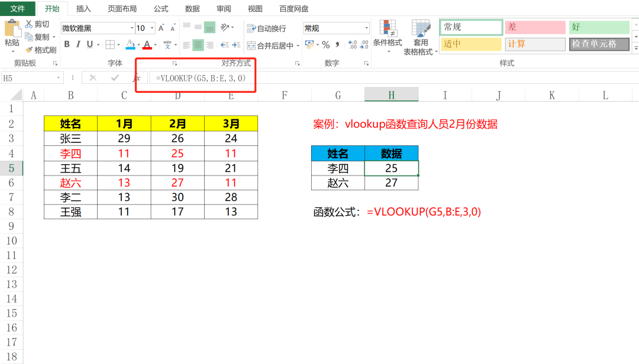Screen dimensions: 639x364
Task: Toggle middle vertical alignment
Action: pos(198,27)
